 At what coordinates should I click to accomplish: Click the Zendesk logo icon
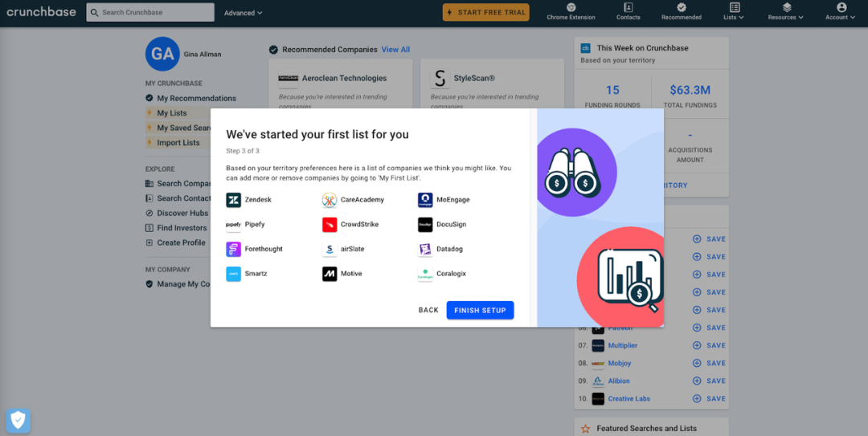coord(233,200)
